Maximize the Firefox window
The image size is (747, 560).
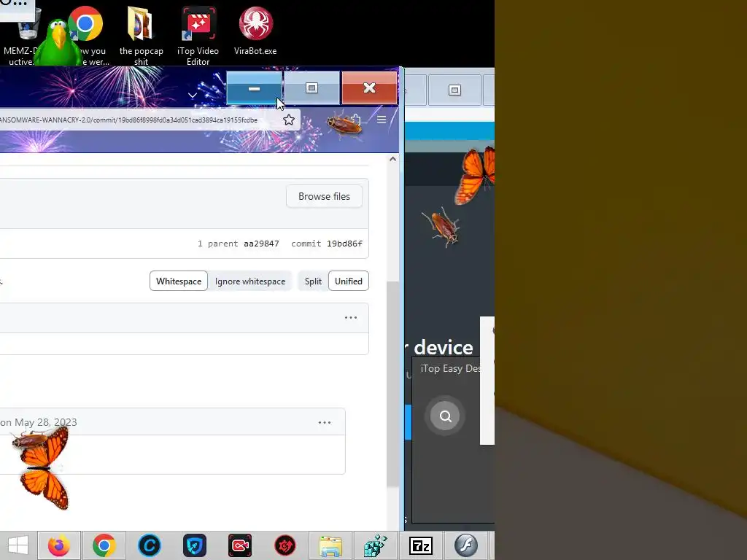pyautogui.click(x=312, y=88)
